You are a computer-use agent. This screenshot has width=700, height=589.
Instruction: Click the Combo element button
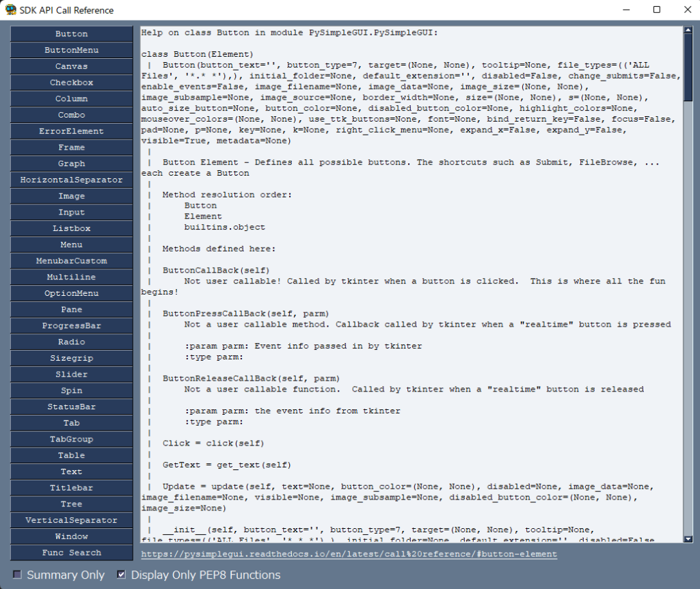point(72,115)
